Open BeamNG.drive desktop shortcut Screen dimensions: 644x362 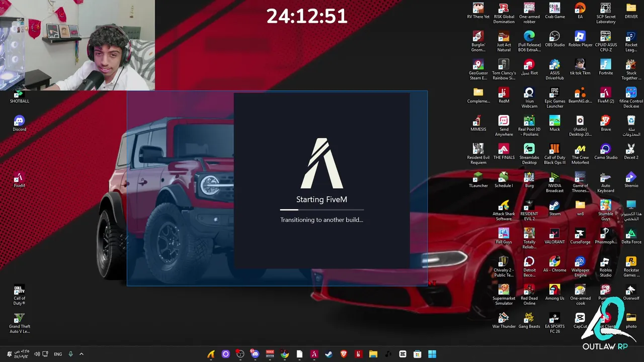(580, 96)
